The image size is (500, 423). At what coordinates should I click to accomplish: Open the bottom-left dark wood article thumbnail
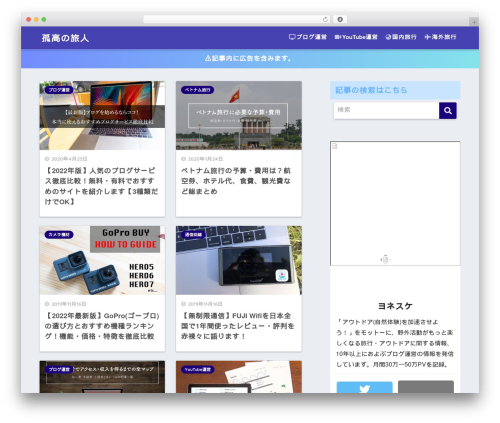(102, 377)
